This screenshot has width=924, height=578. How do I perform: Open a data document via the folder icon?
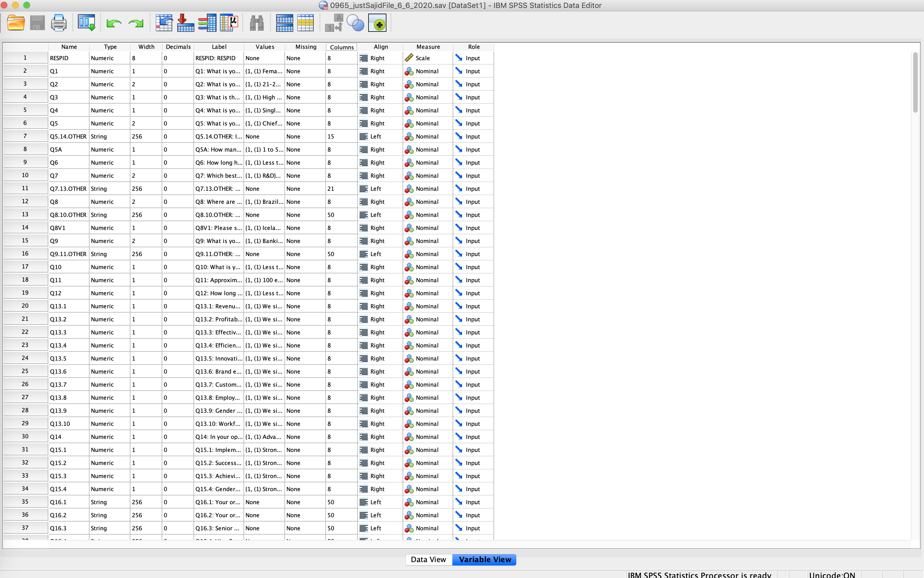pyautogui.click(x=16, y=23)
